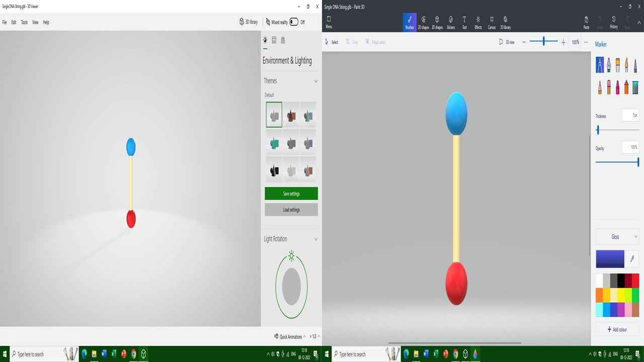This screenshot has width=644, height=362.
Task: Collapse the Paint 3D ribbon chevron
Action: click(639, 22)
